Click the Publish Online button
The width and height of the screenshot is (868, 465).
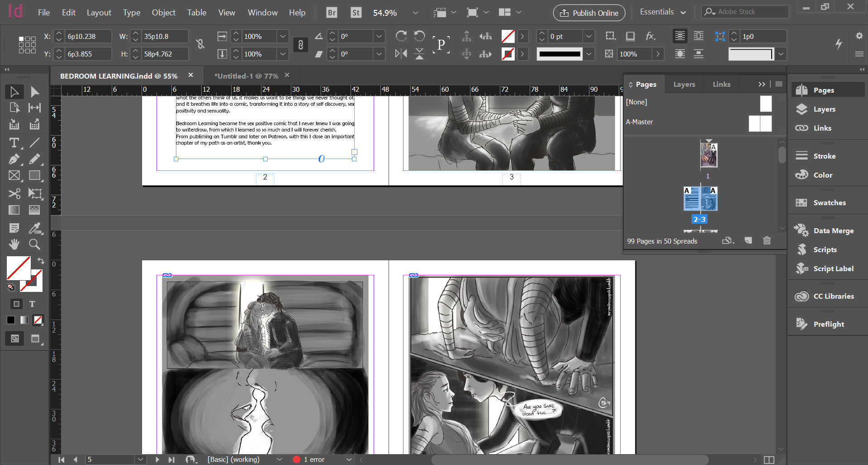589,13
